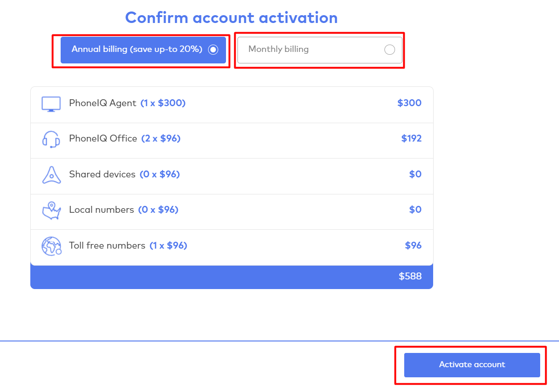The height and width of the screenshot is (392, 559).
Task: Click the $588 total amount bar
Action: pyautogui.click(x=232, y=277)
